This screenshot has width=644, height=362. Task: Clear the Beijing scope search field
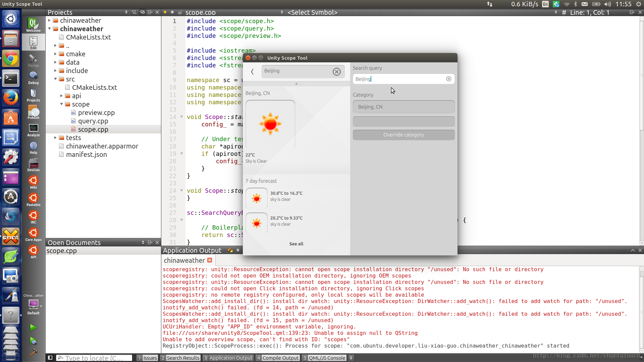(x=336, y=71)
